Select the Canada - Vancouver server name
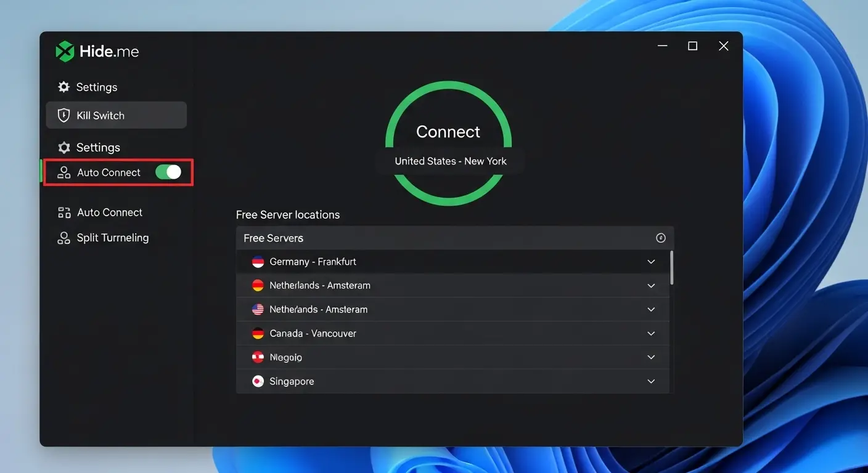The image size is (868, 473). pos(313,333)
